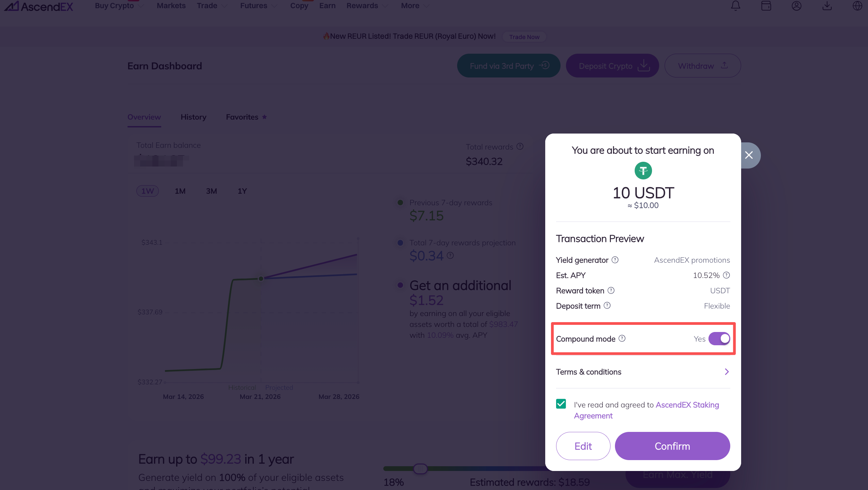This screenshot has width=868, height=490.
Task: Click the yield percentage slider handle
Action: [x=420, y=469]
